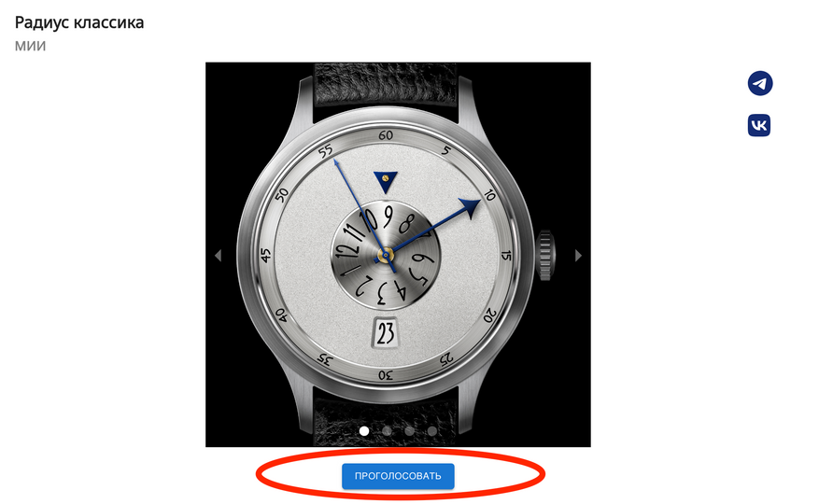Share the watch via Telegram icon
The height and width of the screenshot is (504, 819).
pyautogui.click(x=760, y=84)
